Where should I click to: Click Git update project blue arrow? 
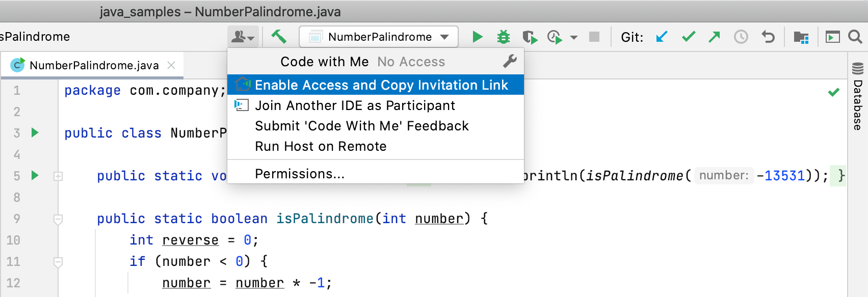coord(662,37)
